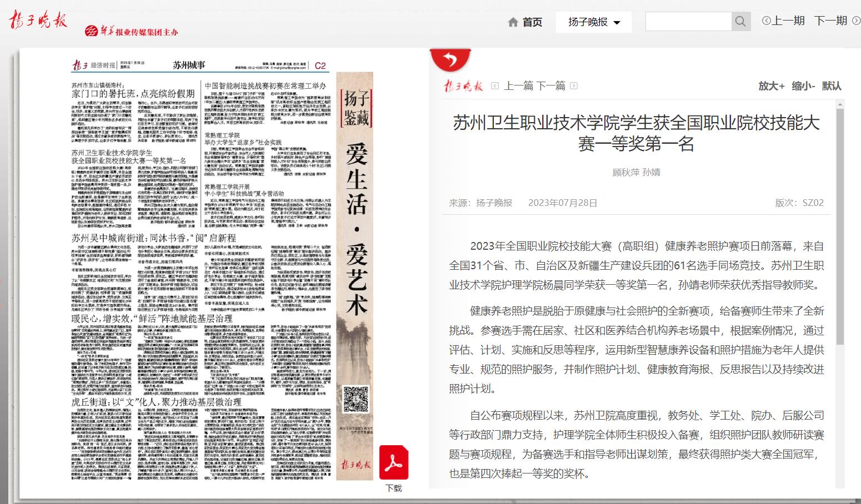Screen dimensions: 861x504
Task: Enlarge text with 放大+
Action: (x=772, y=86)
